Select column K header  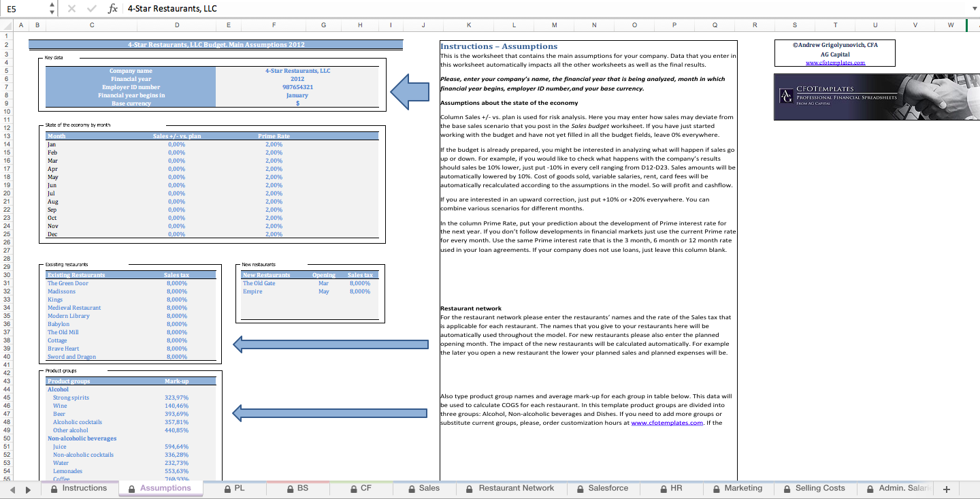coord(469,25)
